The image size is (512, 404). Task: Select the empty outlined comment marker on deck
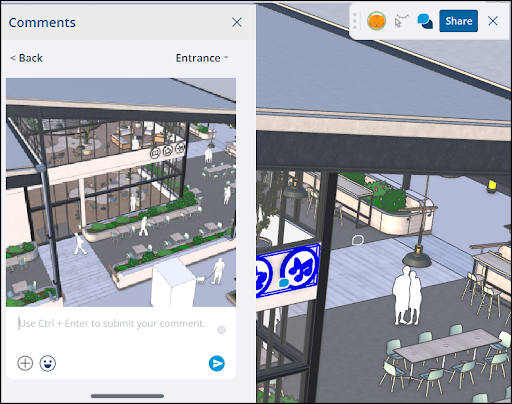[x=358, y=240]
